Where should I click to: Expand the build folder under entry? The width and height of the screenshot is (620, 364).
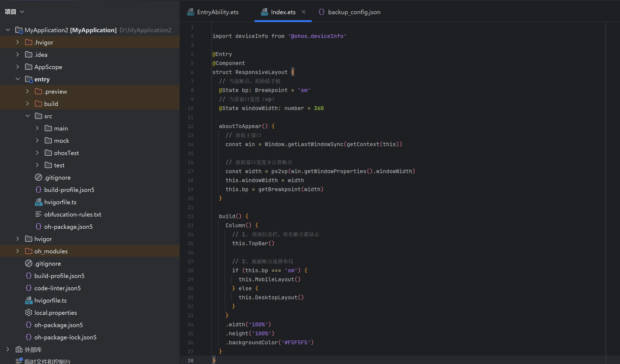[28, 103]
